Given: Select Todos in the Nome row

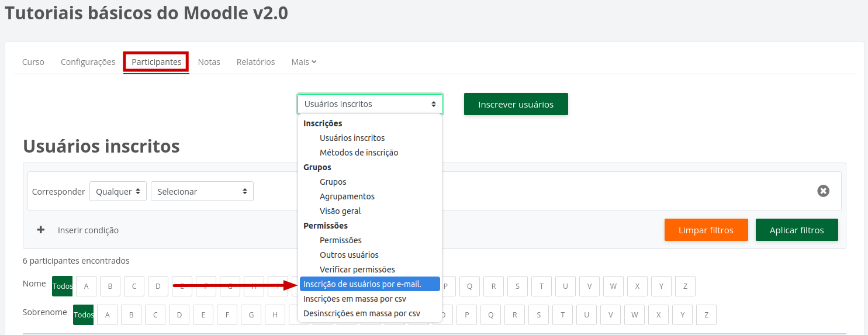Looking at the screenshot, I should pos(63,286).
